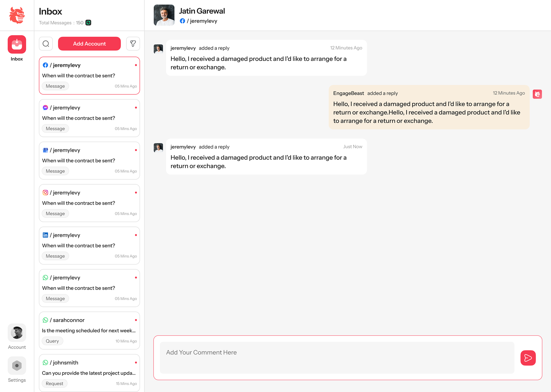Click the send button beside the comment box
Image resolution: width=551 pixels, height=392 pixels.
(528, 358)
